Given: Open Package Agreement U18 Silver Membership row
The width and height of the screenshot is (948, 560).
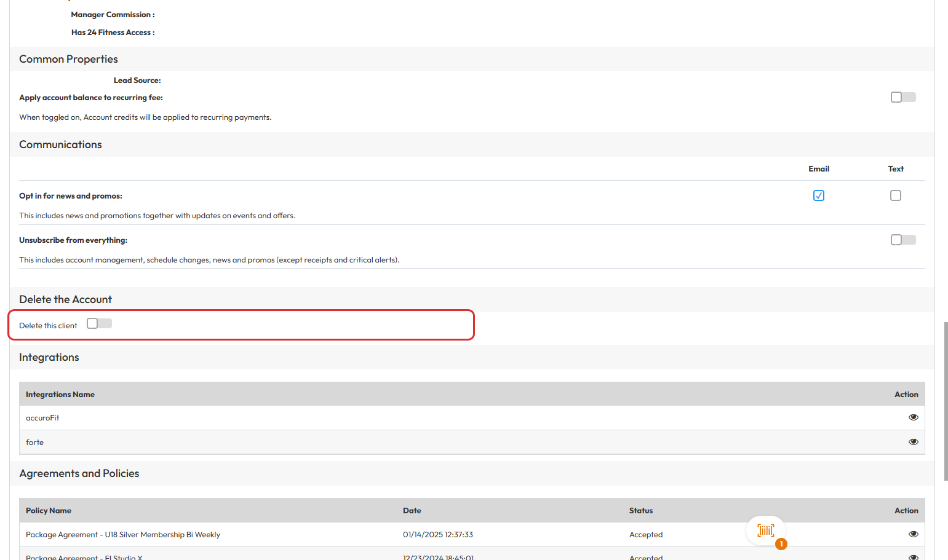Looking at the screenshot, I should point(123,535).
